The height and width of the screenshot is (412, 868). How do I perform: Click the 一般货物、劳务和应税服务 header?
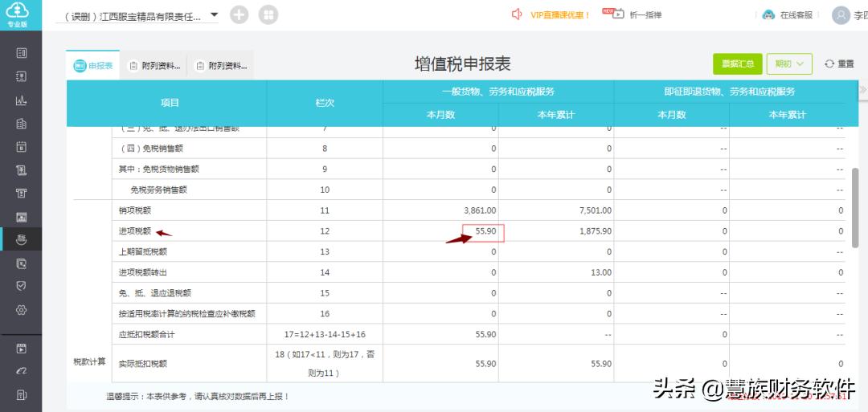tap(498, 92)
